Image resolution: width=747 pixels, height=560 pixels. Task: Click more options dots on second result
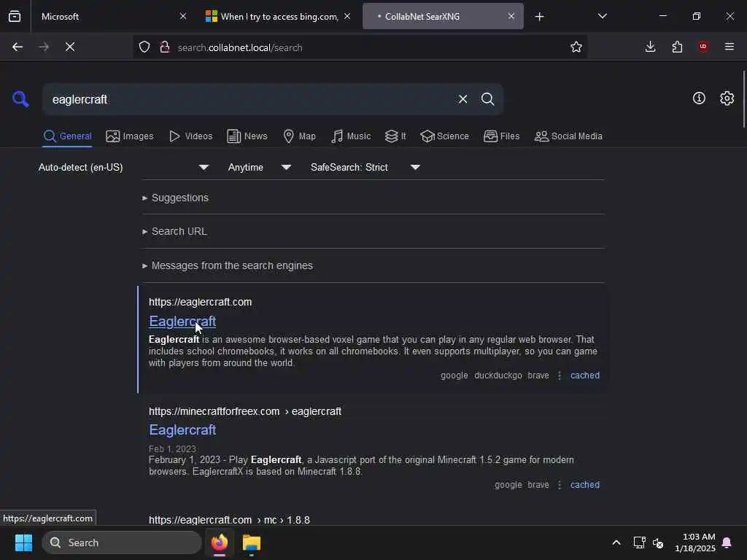click(560, 485)
